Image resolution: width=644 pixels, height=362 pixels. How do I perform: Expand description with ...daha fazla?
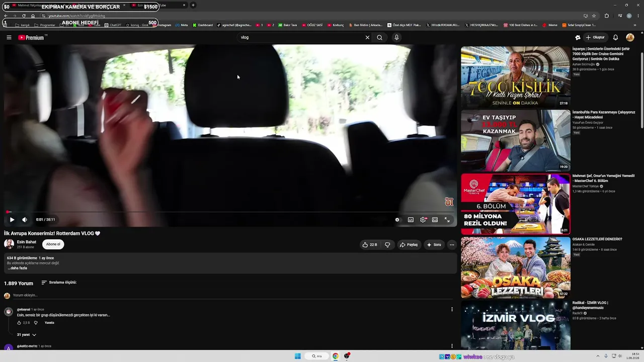[x=17, y=268]
